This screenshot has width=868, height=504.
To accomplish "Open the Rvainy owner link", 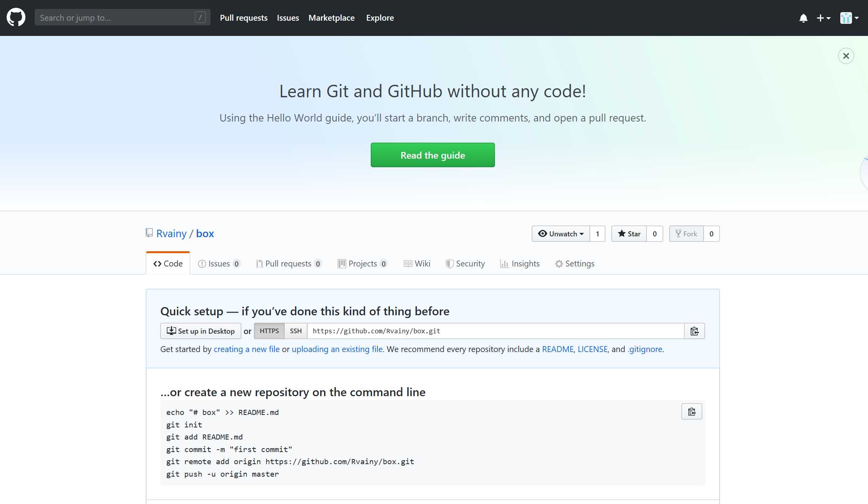I will 171,234.
